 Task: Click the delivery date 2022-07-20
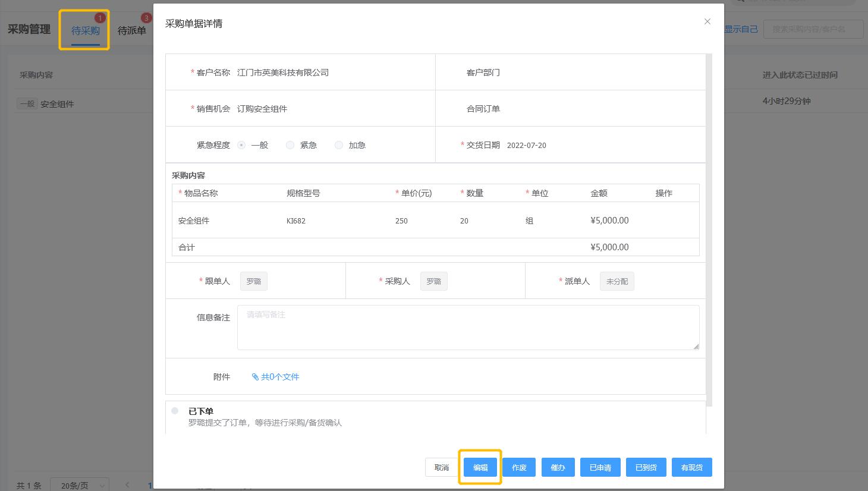527,145
